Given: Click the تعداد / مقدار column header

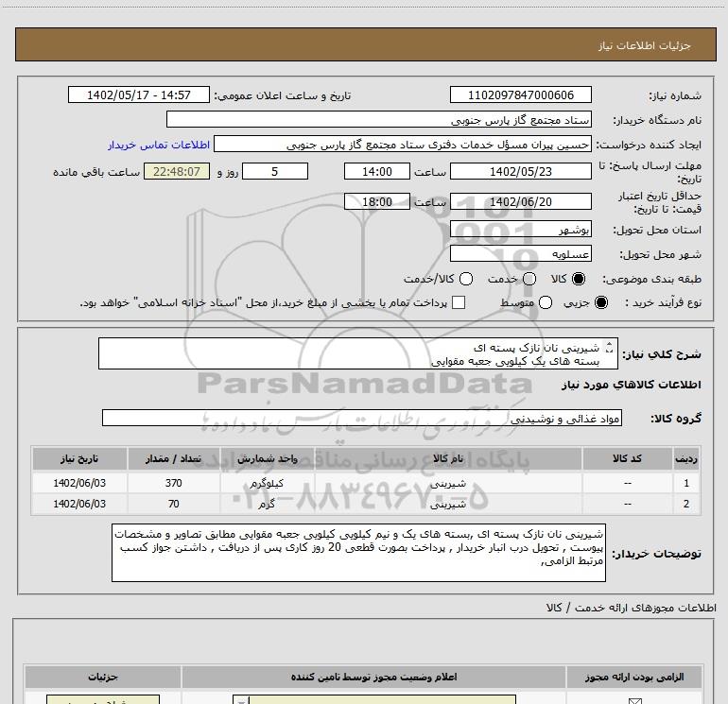Looking at the screenshot, I should coord(173,458).
